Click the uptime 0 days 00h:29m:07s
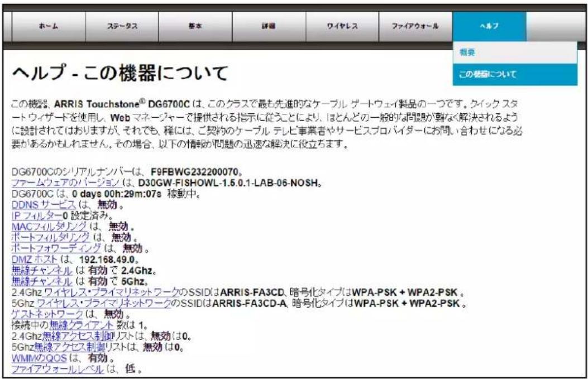Image resolution: width=588 pixels, height=379 pixels. [117, 194]
